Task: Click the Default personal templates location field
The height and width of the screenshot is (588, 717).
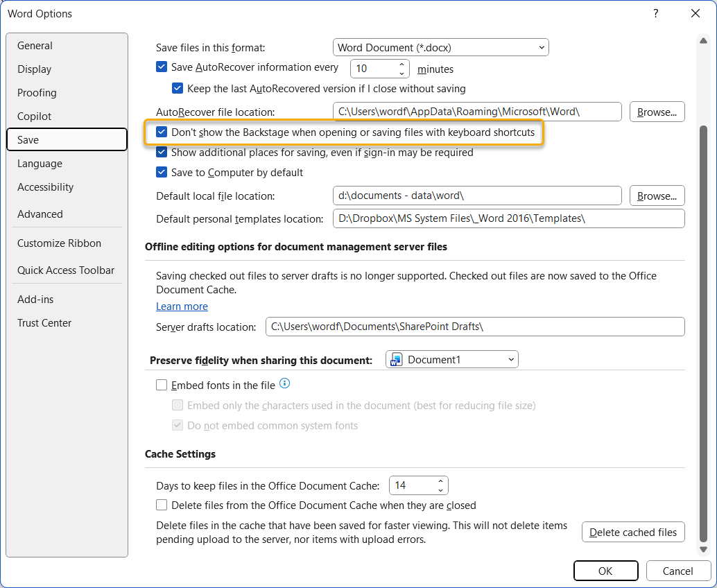Action: pos(508,218)
